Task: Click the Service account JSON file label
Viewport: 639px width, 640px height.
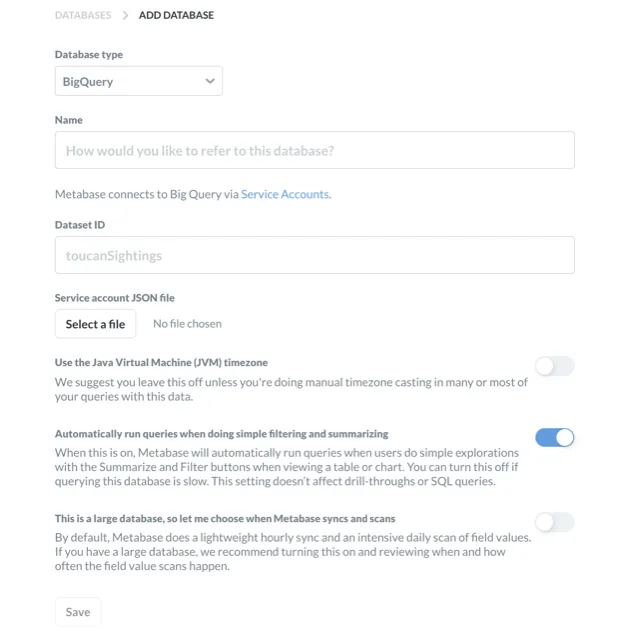Action: click(x=115, y=298)
